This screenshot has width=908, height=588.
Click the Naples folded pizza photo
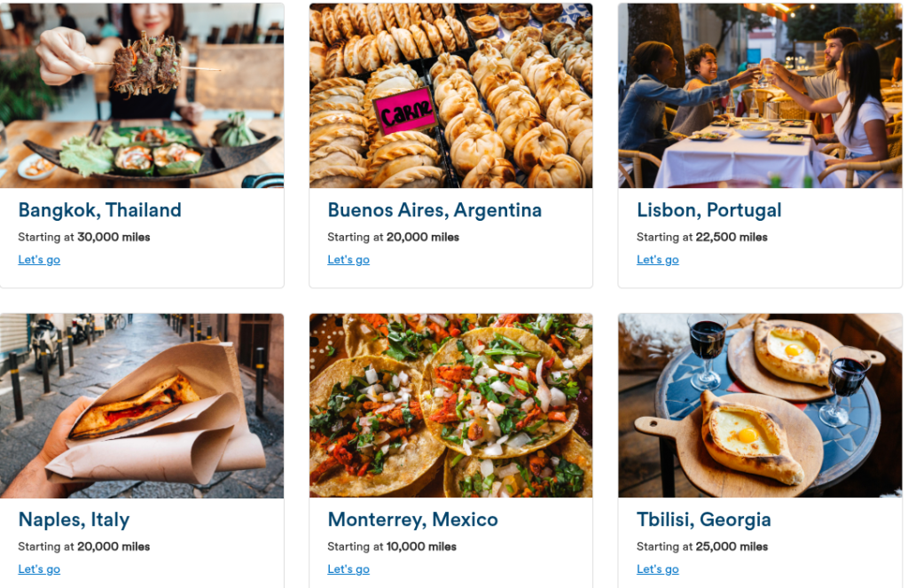[x=142, y=405]
